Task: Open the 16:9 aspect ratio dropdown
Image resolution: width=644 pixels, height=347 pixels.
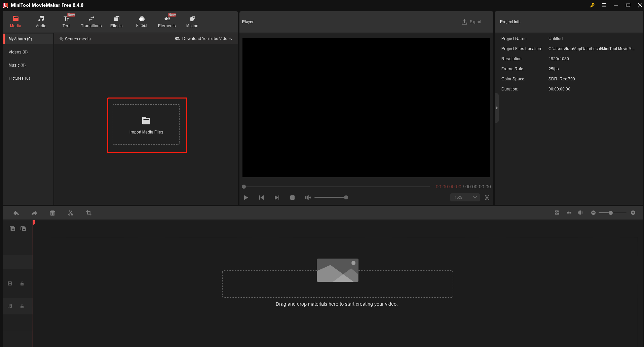Action: [465, 197]
